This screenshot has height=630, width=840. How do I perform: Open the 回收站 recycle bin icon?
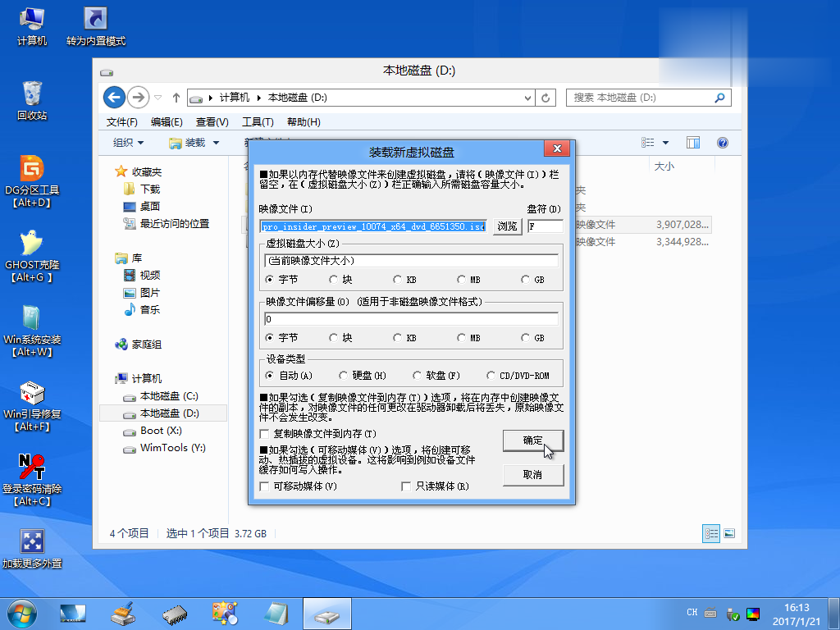32,101
